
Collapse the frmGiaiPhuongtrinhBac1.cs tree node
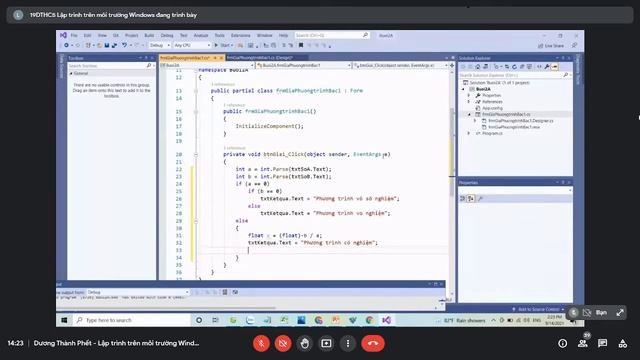click(x=469, y=115)
